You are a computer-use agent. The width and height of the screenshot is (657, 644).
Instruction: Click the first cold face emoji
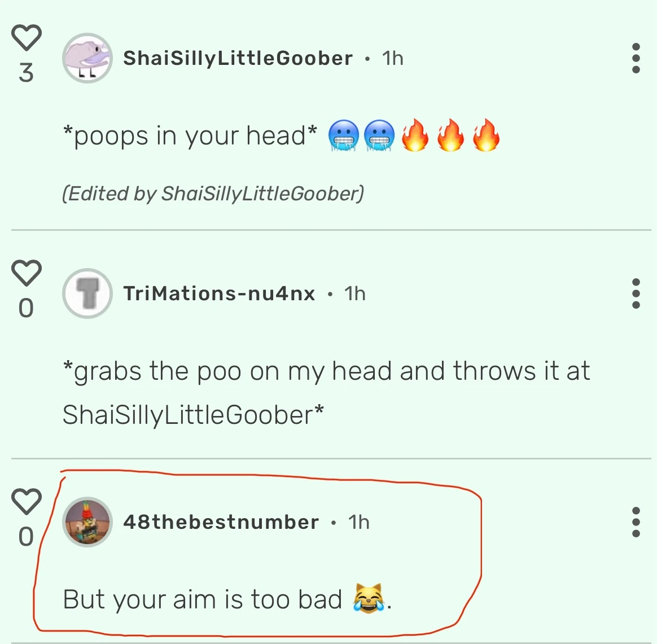coord(343,135)
